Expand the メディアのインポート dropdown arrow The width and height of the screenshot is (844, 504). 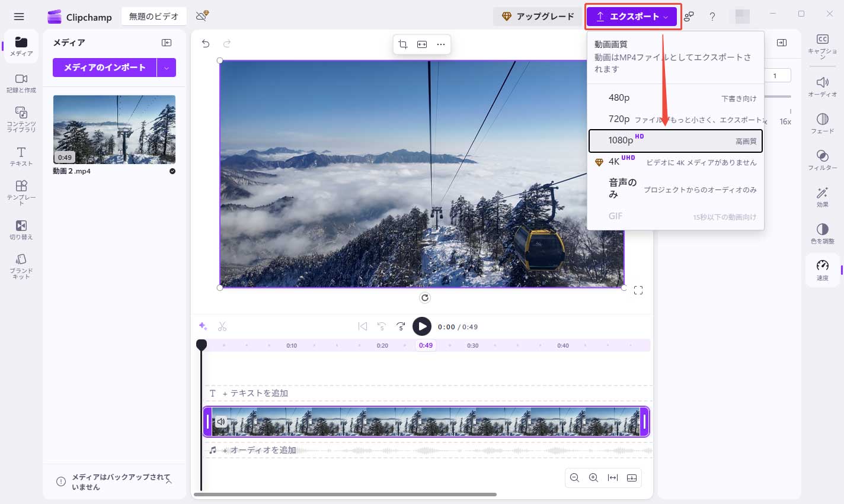[167, 68]
